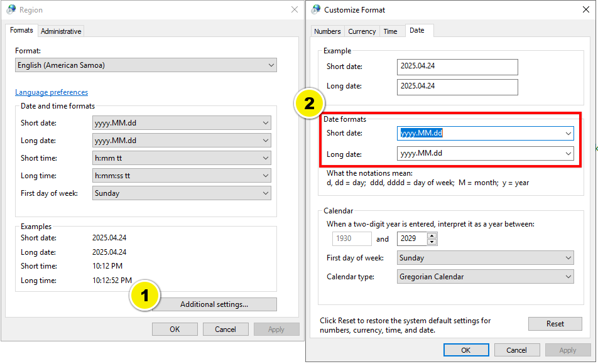Click the globe icon on Region title bar
This screenshot has height=364, width=598.
11,9
